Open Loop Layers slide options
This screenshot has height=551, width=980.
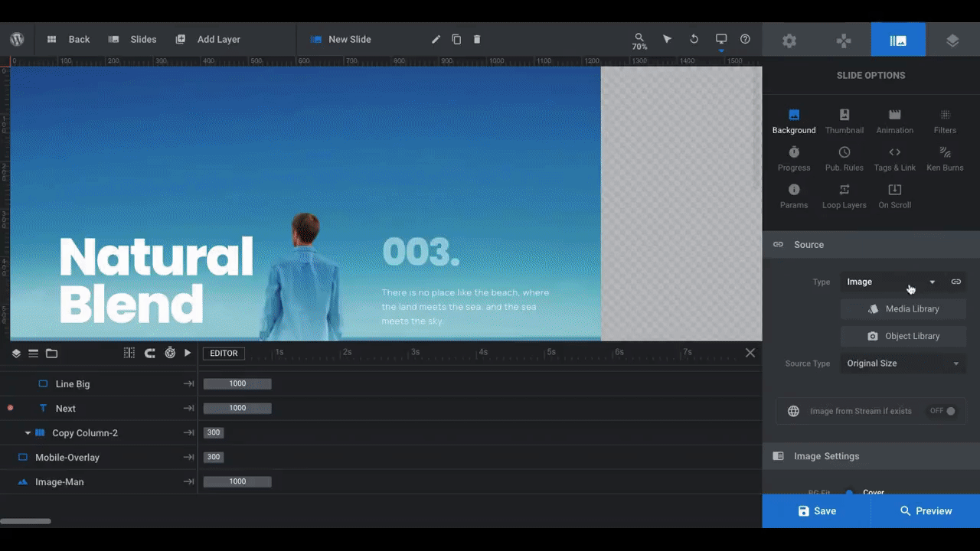[x=844, y=197]
